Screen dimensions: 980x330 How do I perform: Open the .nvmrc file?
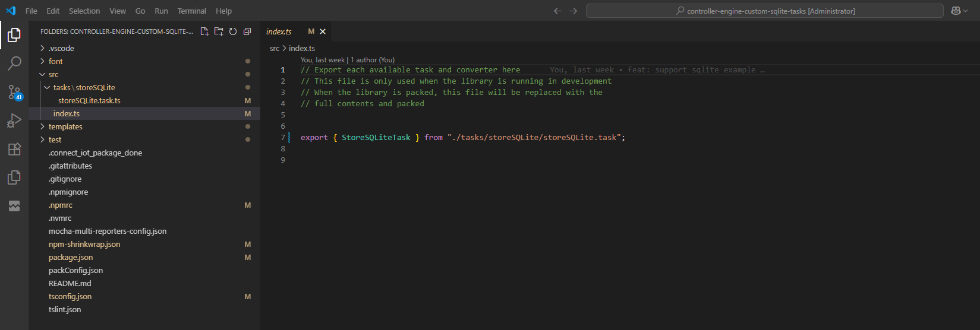144,218
